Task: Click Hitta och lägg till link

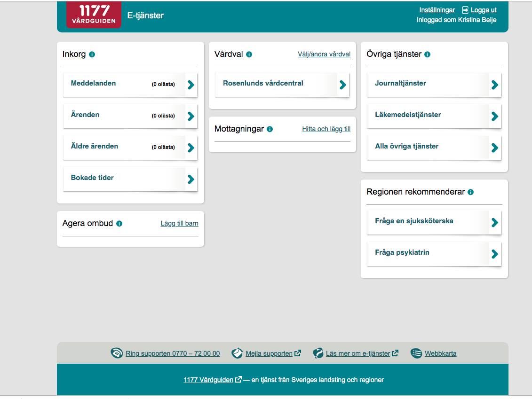Action: tap(326, 129)
